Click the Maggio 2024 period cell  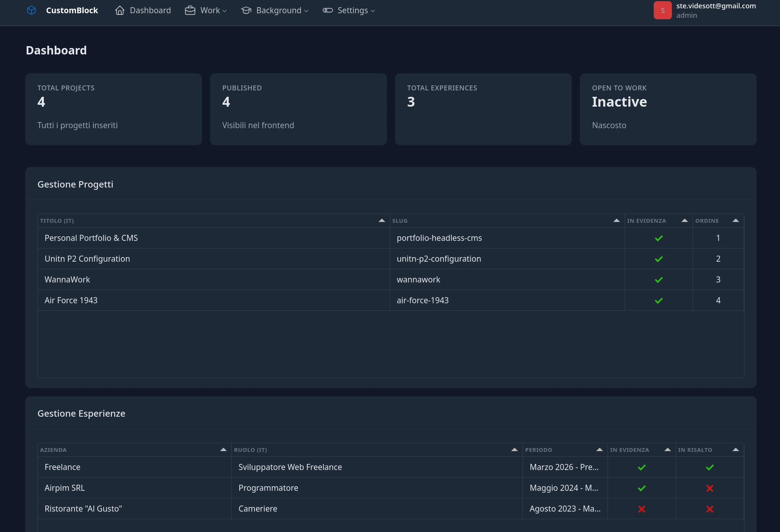(x=565, y=488)
